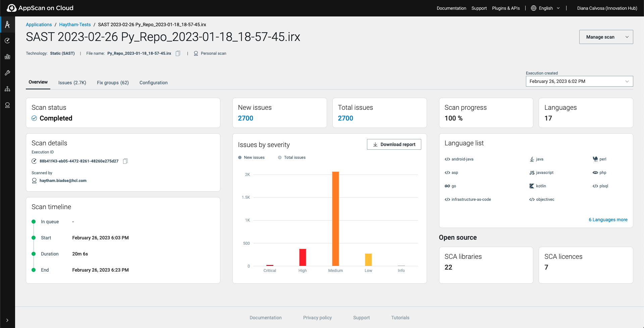Viewport: 644px width, 328px height.
Task: Copy the file name with the copy icon
Action: (178, 53)
